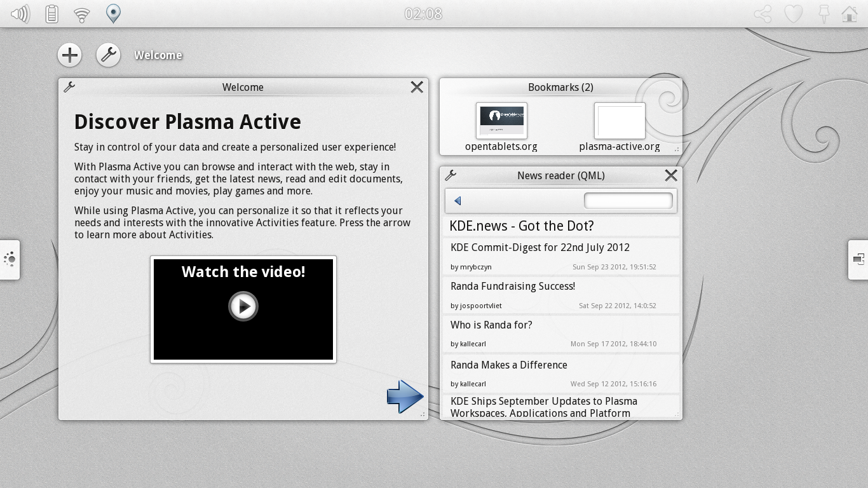868x488 pixels.
Task: Play the Watch the video clip
Action: pyautogui.click(x=243, y=306)
